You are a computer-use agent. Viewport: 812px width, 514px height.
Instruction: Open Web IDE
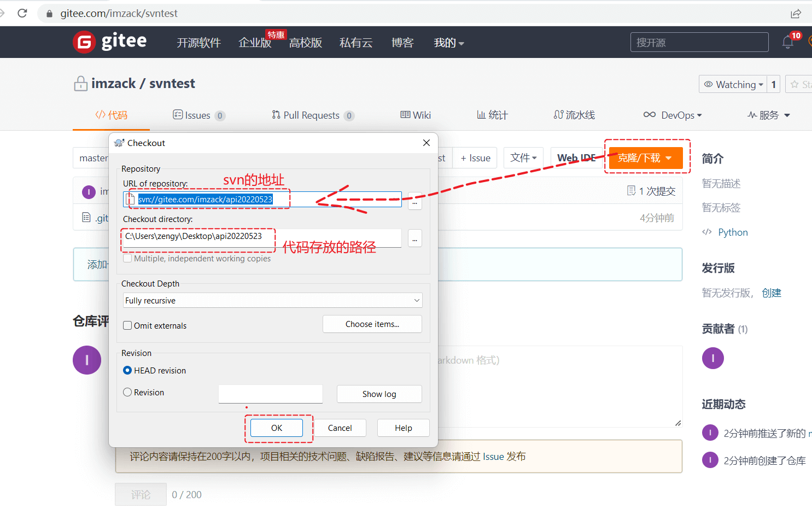(577, 157)
